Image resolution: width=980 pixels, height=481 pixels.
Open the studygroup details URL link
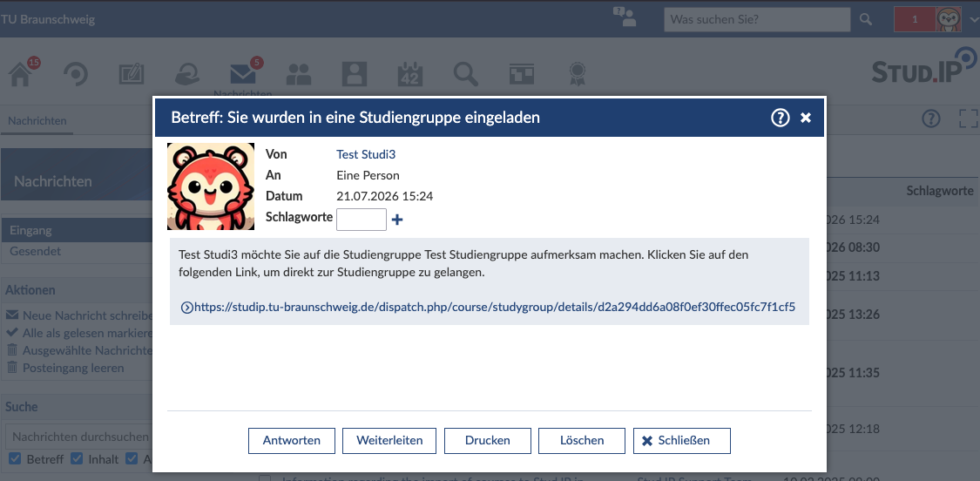(x=488, y=307)
